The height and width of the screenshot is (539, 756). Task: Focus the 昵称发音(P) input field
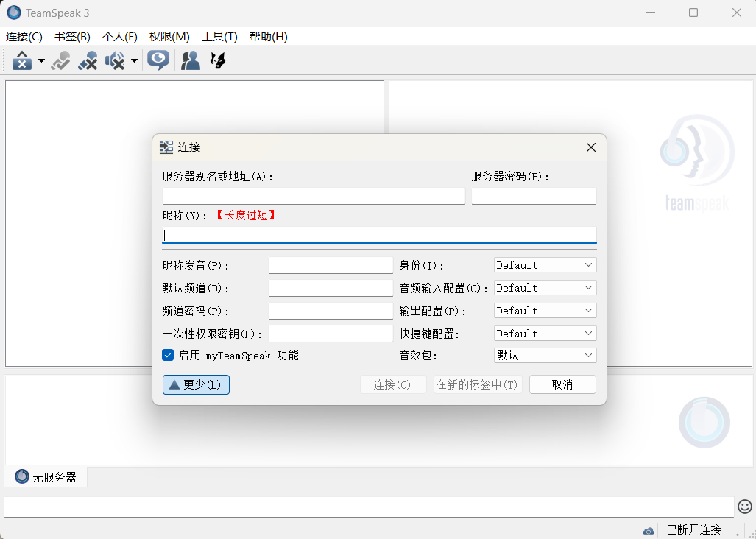(x=331, y=265)
